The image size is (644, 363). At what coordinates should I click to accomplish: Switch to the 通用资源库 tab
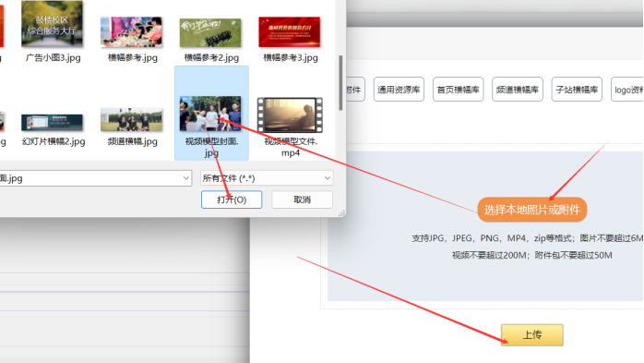(x=399, y=90)
